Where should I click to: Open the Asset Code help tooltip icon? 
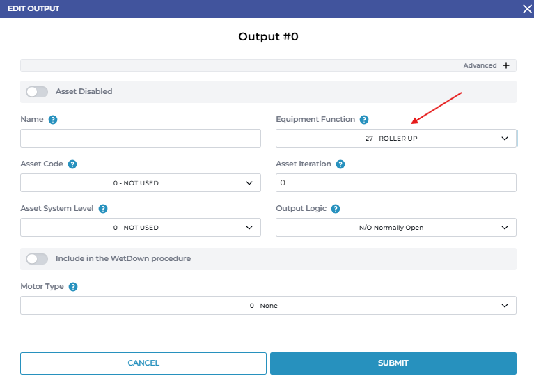72,164
